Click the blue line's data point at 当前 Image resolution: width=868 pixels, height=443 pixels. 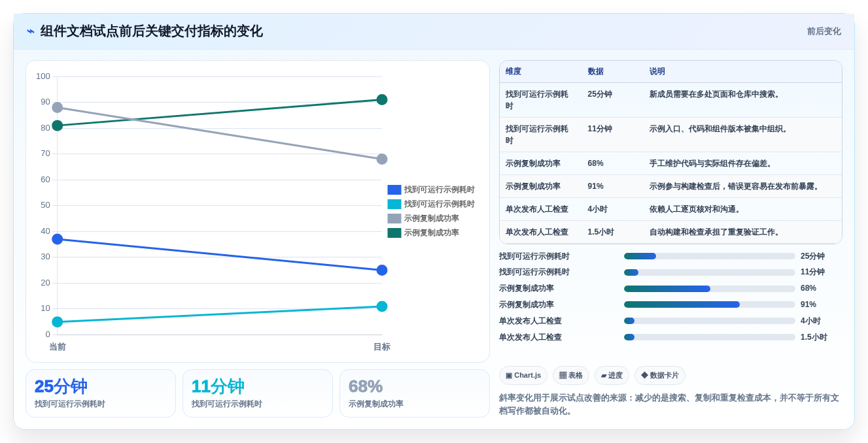click(x=58, y=239)
